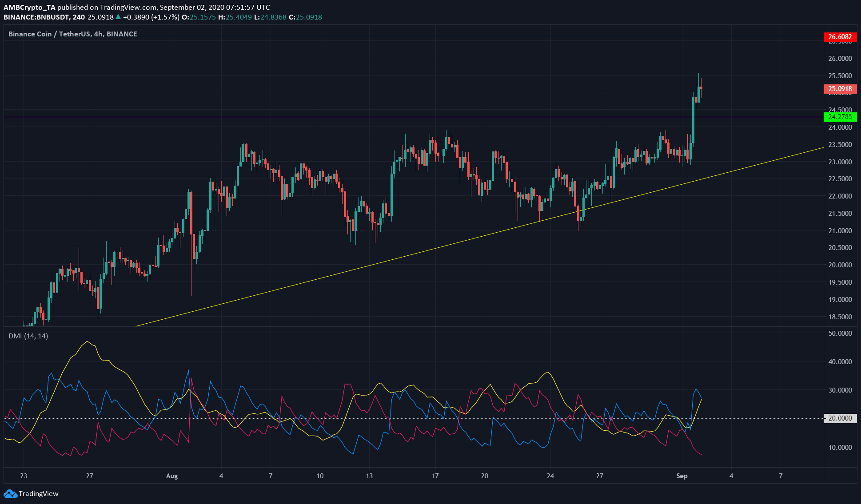Click the 40.0000 DMI axis value

pyautogui.click(x=840, y=362)
